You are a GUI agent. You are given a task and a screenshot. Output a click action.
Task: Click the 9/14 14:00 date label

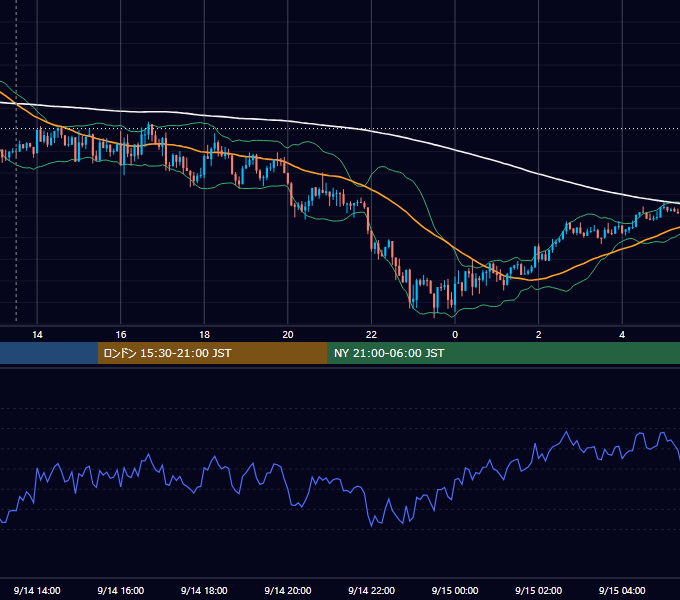[x=37, y=590]
